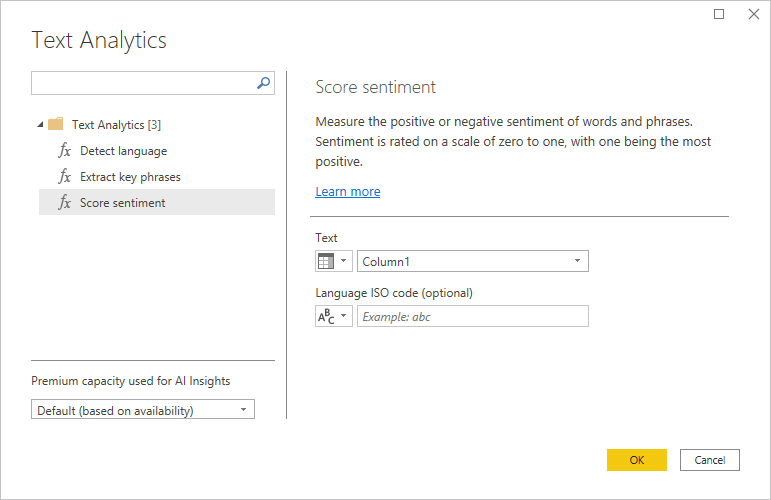Click the search magnifier icon
The width and height of the screenshot is (771, 500).
pyautogui.click(x=264, y=83)
